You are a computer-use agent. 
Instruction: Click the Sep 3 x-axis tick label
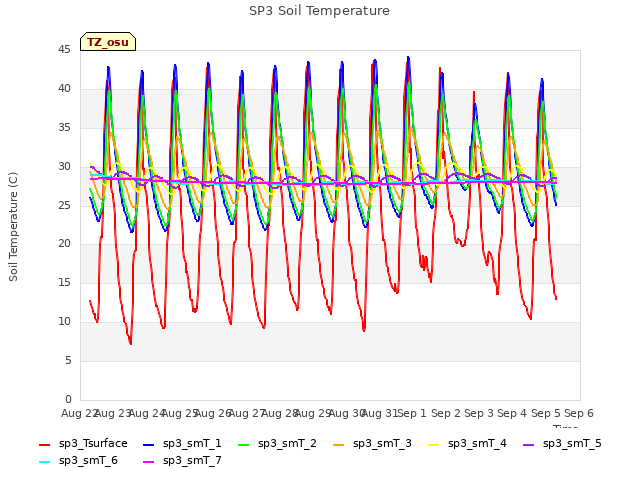(x=479, y=413)
